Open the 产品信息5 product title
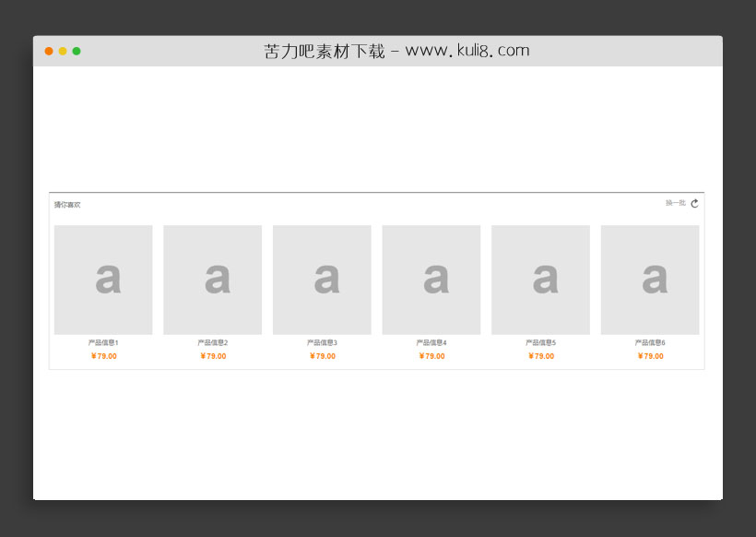This screenshot has width=756, height=537. click(x=540, y=343)
